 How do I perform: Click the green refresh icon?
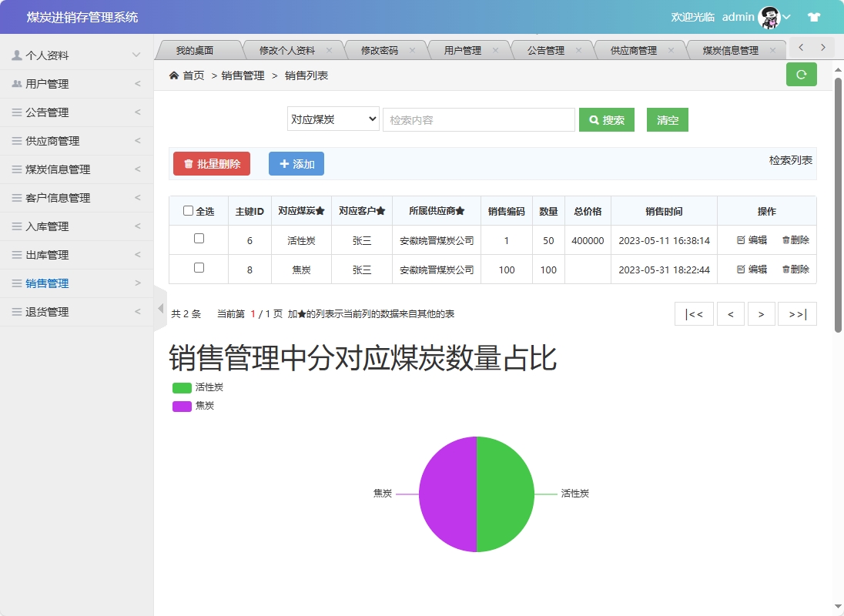[801, 75]
